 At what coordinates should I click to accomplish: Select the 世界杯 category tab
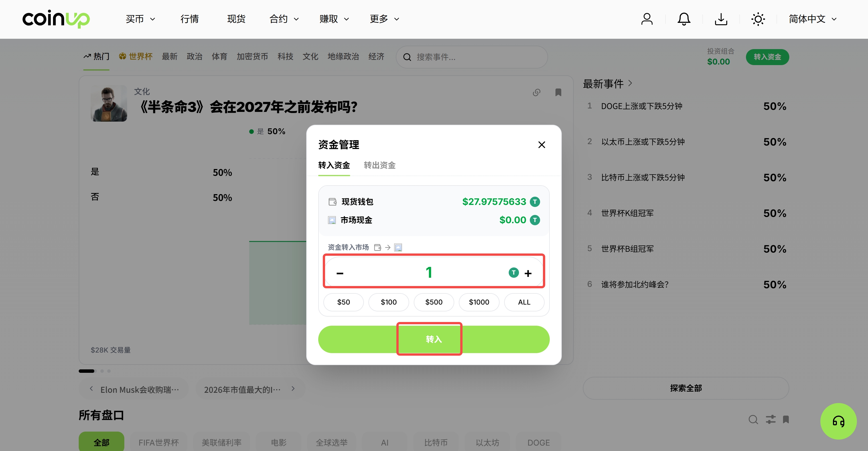point(135,56)
